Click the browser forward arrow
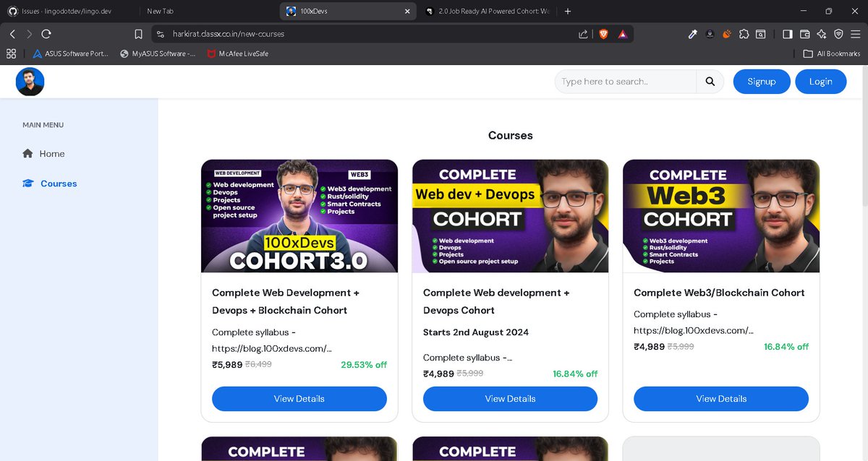This screenshot has height=461, width=868. point(30,34)
